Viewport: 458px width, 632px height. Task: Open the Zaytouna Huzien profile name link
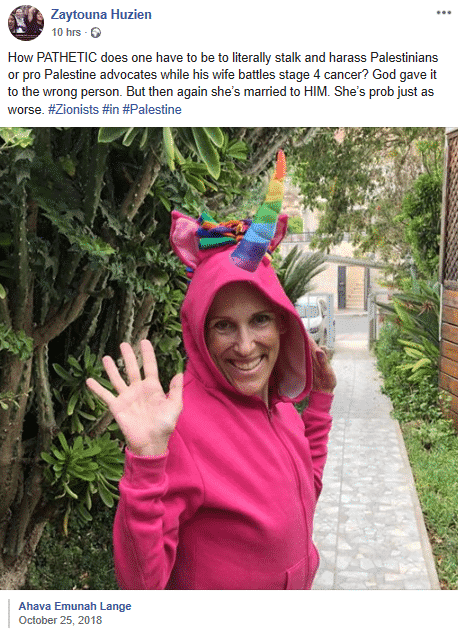101,15
